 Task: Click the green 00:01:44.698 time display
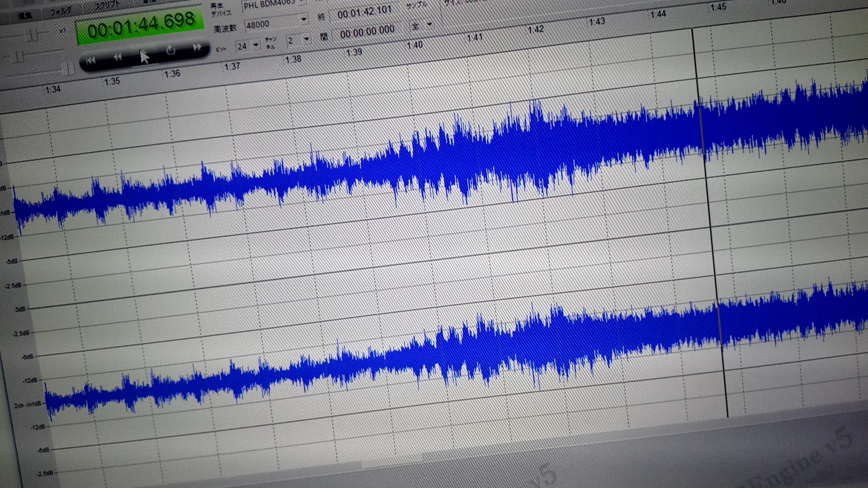(x=141, y=26)
